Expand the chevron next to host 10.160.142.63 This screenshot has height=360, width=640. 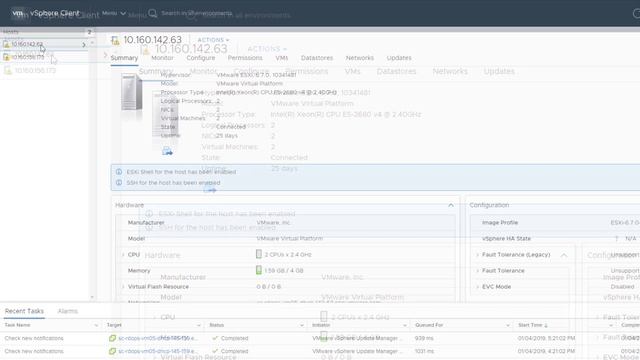coord(84,44)
